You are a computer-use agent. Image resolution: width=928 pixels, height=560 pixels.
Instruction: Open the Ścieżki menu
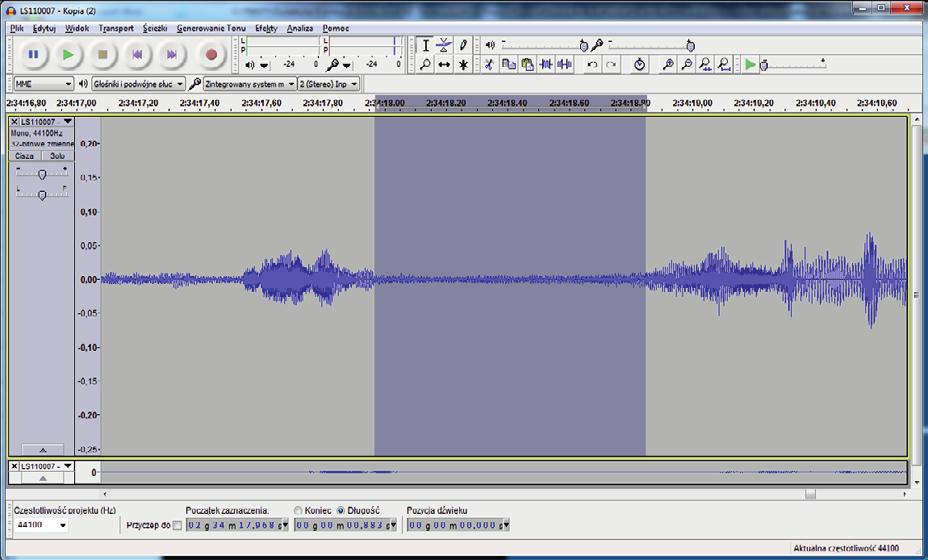(x=155, y=28)
